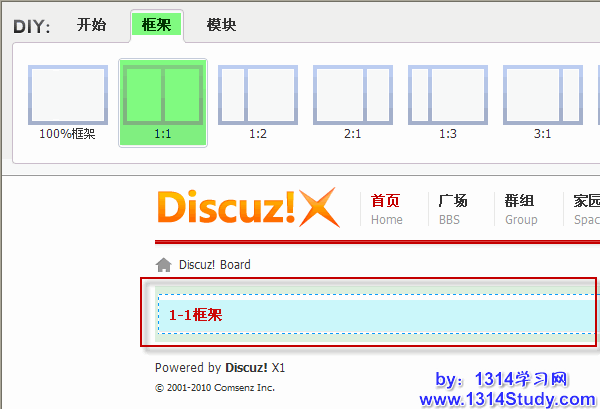600x409 pixels.
Task: Click the house icon in the breadcrumb
Action: click(163, 265)
